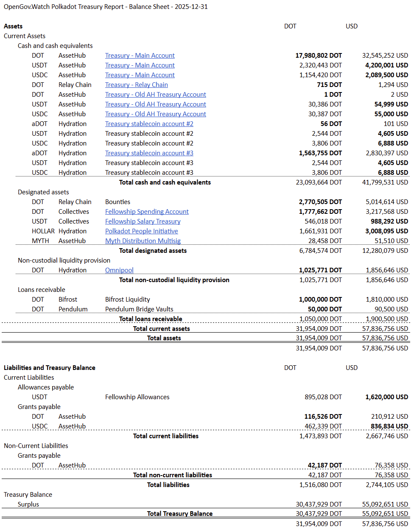Open Old AH Treasury Account link for USDC
The image size is (411, 532).
[x=155, y=114]
